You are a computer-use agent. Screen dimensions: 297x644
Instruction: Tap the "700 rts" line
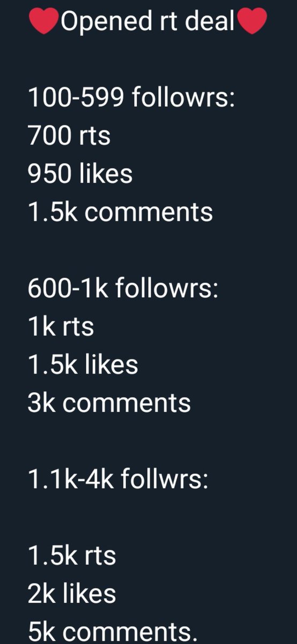69,136
